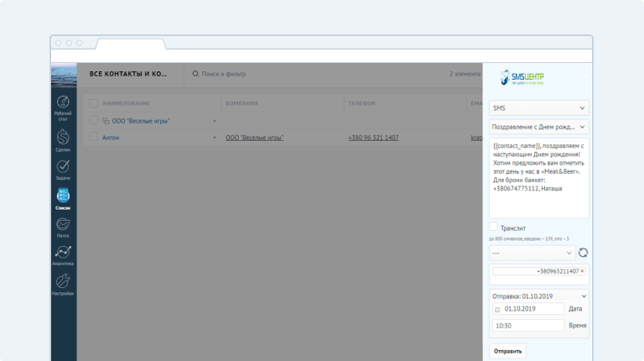Click the time field showing 10:30
The image size is (644, 361).
coord(527,325)
